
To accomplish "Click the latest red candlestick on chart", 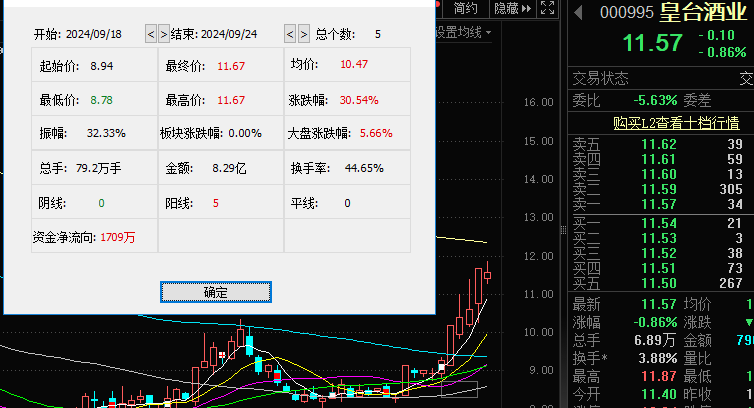I will click(488, 276).
